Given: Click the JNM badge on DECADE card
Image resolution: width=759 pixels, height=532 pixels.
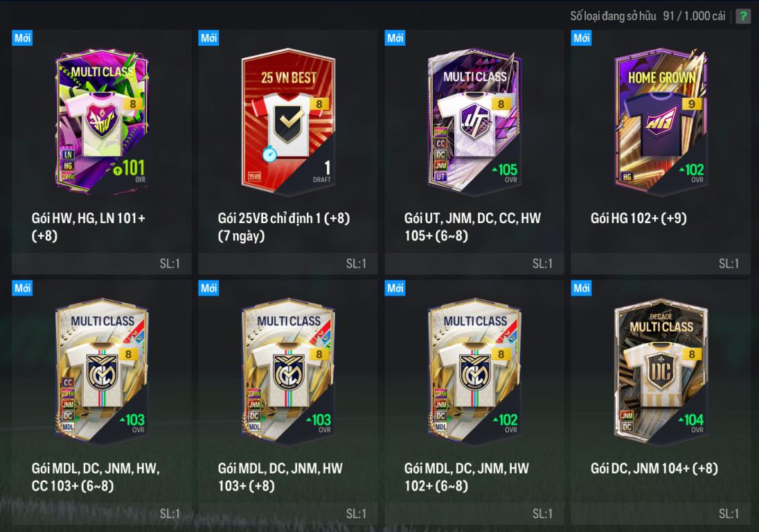Looking at the screenshot, I should [x=626, y=416].
